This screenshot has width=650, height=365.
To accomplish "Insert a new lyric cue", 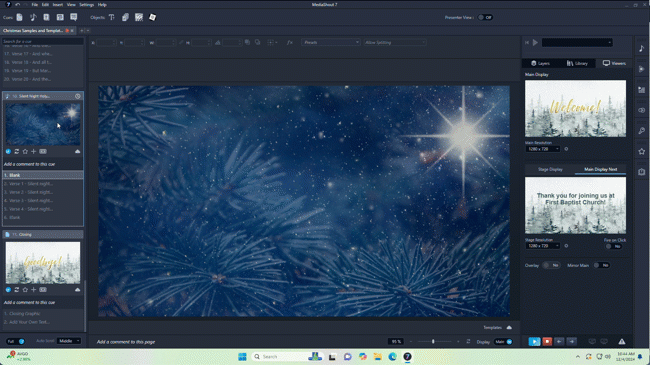I will 33,17.
